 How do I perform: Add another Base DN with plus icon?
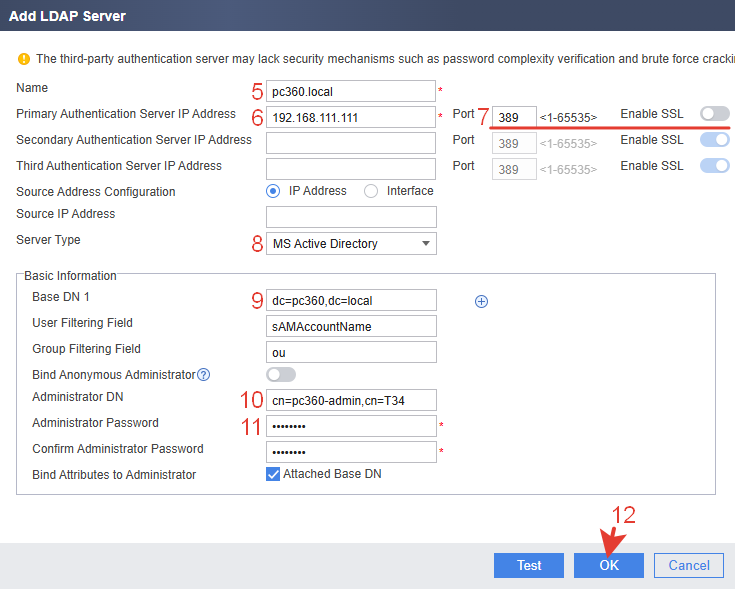pyautogui.click(x=481, y=301)
